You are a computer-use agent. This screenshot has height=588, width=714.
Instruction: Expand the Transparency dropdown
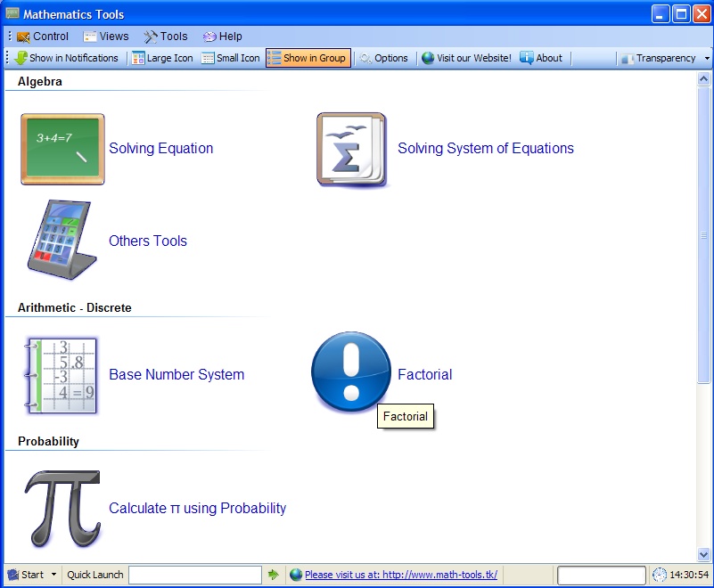pyautogui.click(x=707, y=58)
